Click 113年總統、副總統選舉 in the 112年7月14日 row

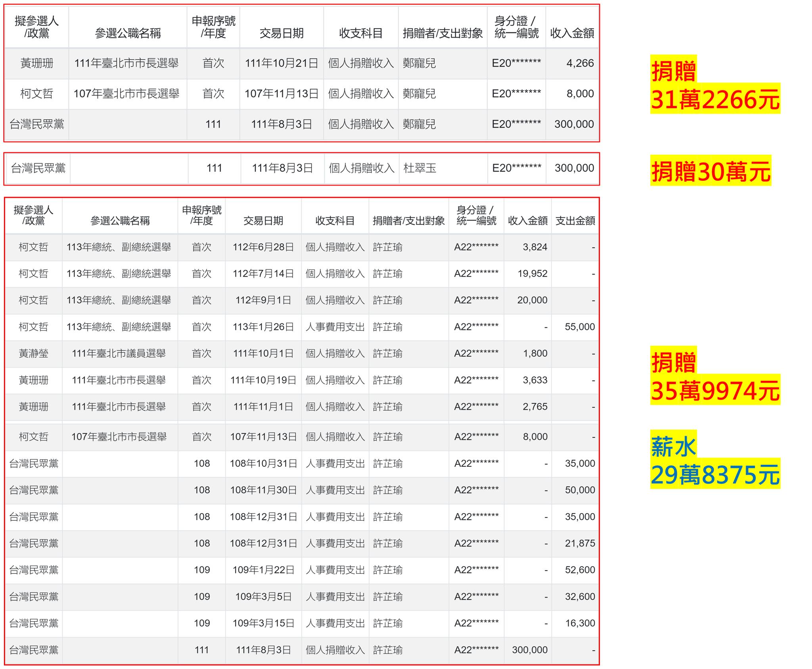point(119,274)
